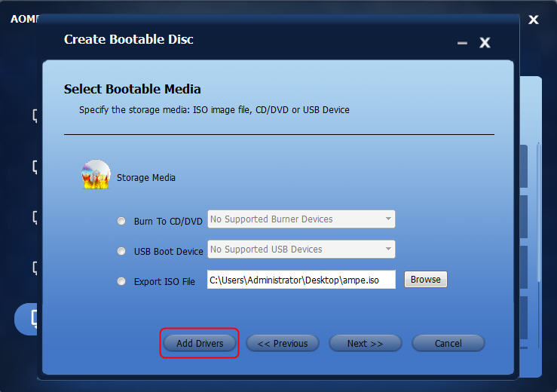This screenshot has width=557, height=392.
Task: Click the ISO file path field
Action: [301, 280]
